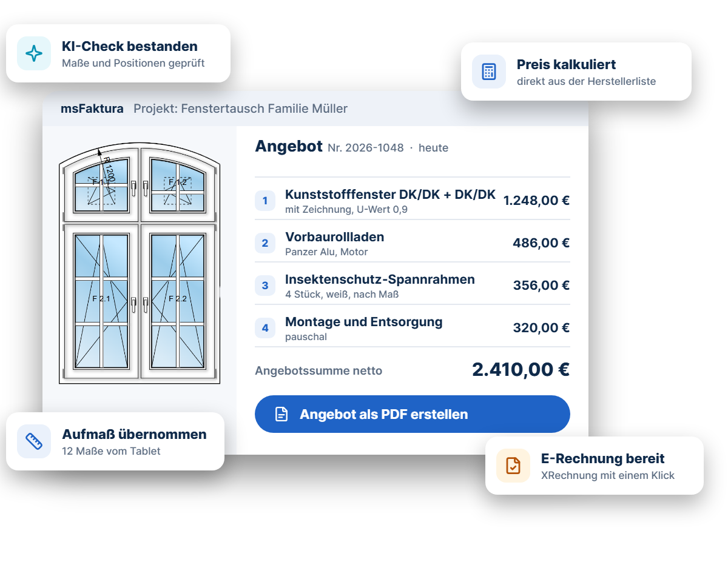Click Projekt: Fenstertausch Familie Müller title
The width and height of the screenshot is (728, 582).
[x=241, y=109]
